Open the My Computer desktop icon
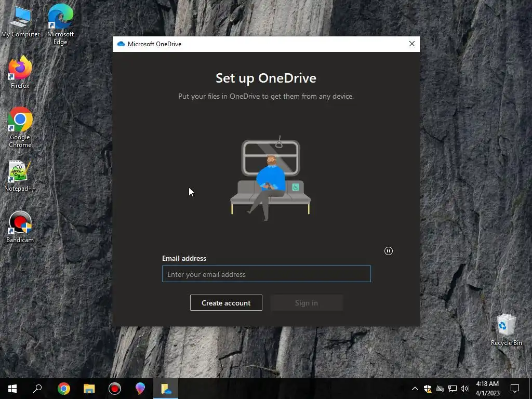532x399 pixels. click(x=20, y=22)
